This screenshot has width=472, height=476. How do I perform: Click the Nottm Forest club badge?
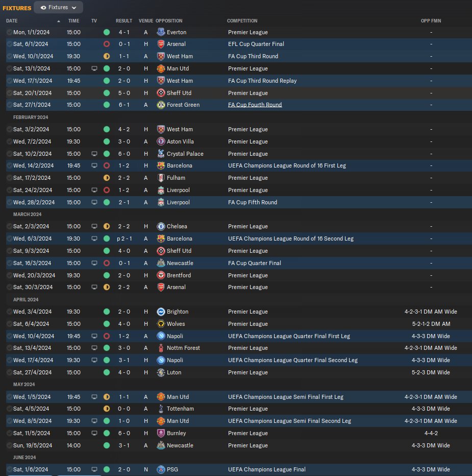click(161, 348)
